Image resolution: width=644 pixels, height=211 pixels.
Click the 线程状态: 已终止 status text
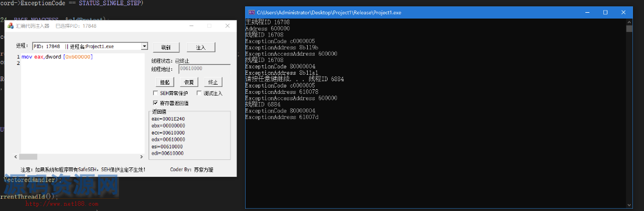[x=170, y=61]
